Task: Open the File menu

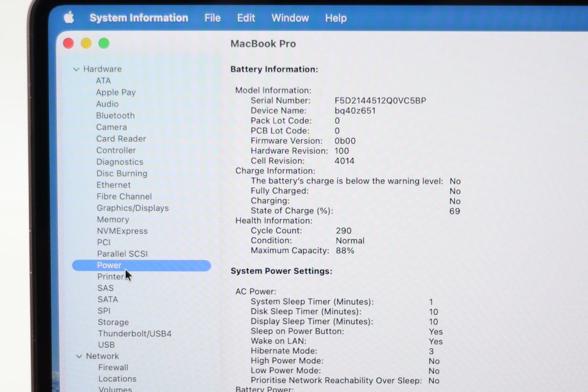Action: [x=212, y=18]
